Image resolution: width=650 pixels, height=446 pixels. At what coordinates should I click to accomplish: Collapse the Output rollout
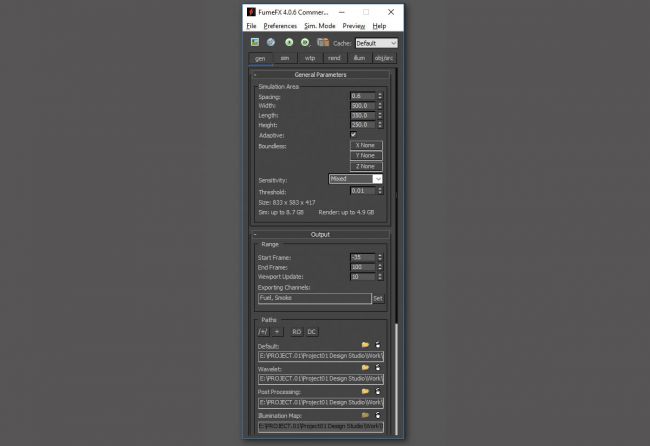coord(320,235)
